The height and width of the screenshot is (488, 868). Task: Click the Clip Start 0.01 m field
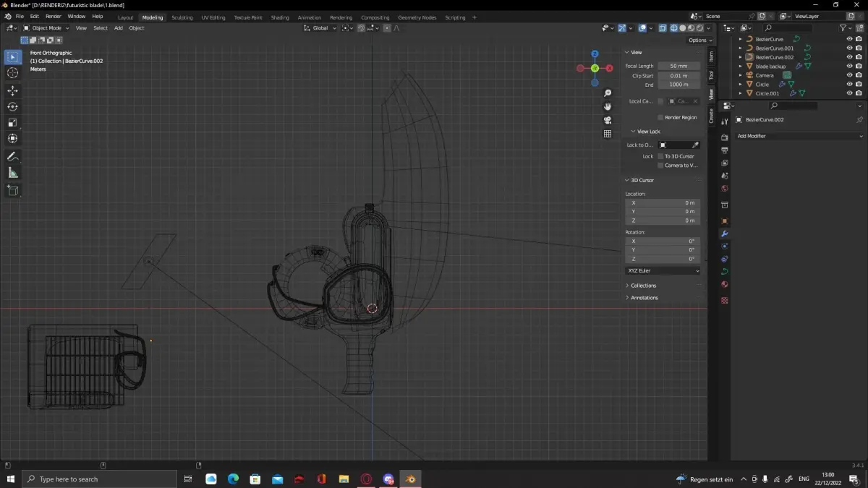[x=679, y=75]
